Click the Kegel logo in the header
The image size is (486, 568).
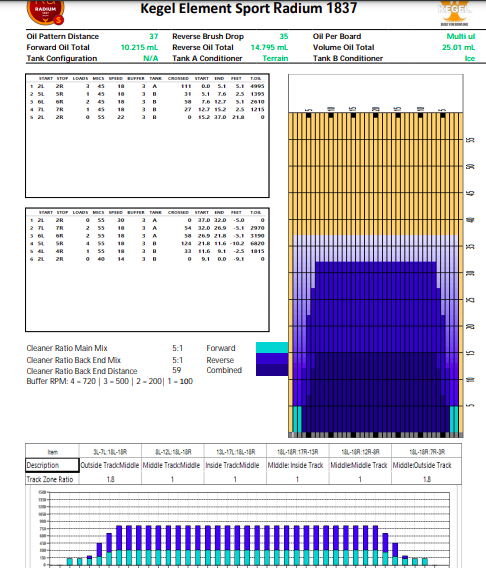click(454, 13)
